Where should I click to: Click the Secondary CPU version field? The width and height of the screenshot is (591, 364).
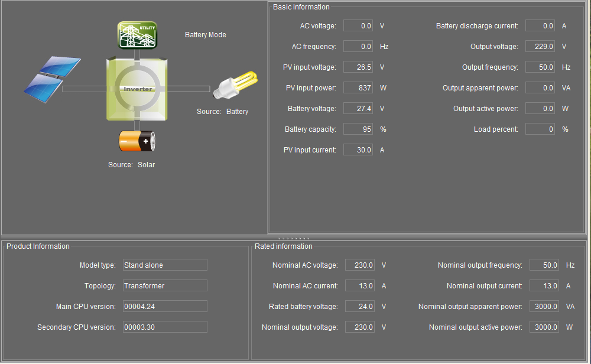click(165, 327)
